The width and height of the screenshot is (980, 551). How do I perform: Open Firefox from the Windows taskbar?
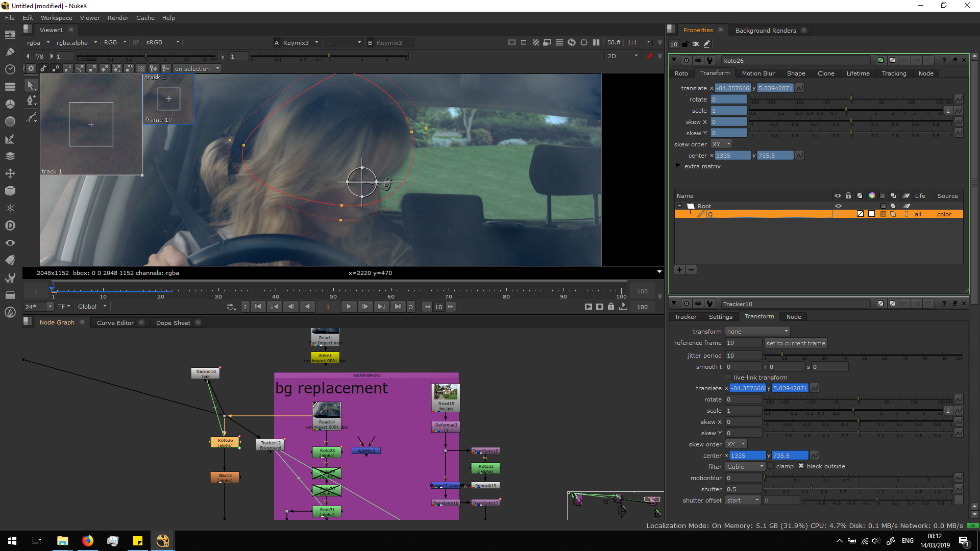point(88,541)
